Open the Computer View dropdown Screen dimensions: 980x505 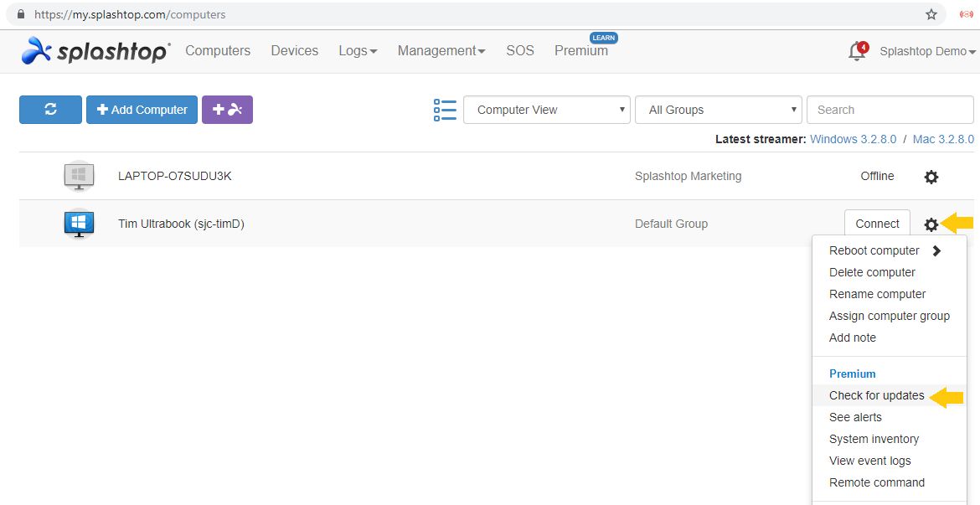pyautogui.click(x=546, y=109)
